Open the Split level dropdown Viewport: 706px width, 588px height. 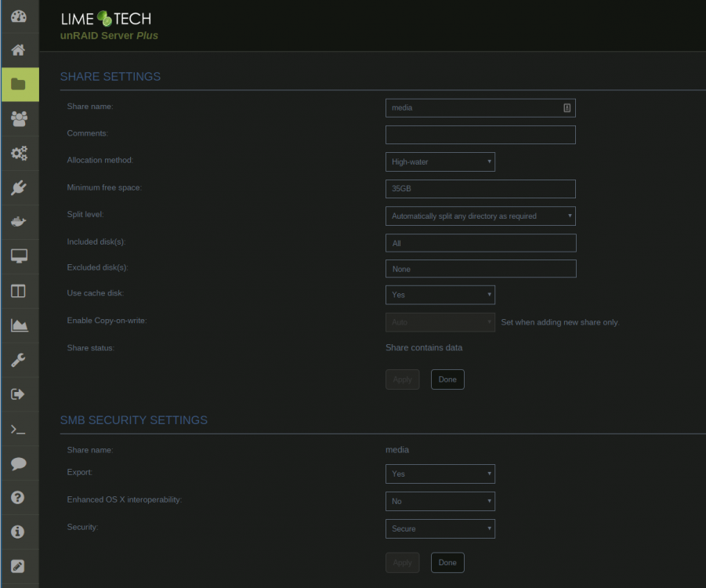pyautogui.click(x=480, y=216)
